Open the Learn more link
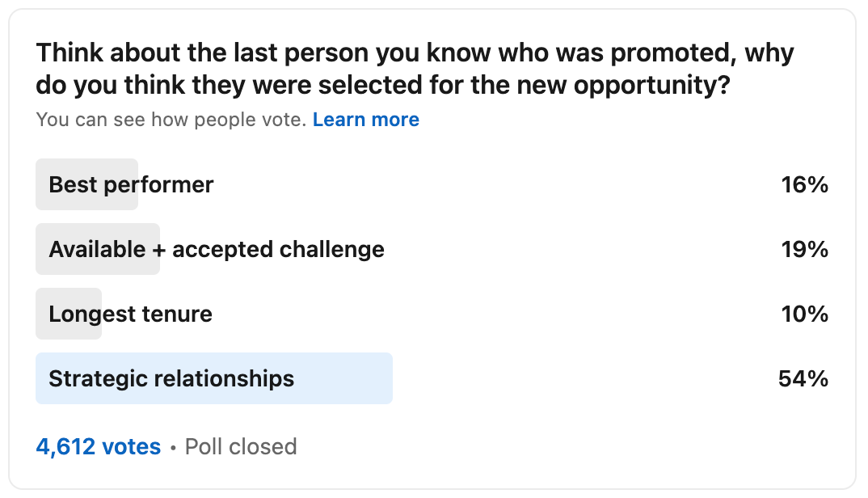The width and height of the screenshot is (868, 498). coord(366,120)
